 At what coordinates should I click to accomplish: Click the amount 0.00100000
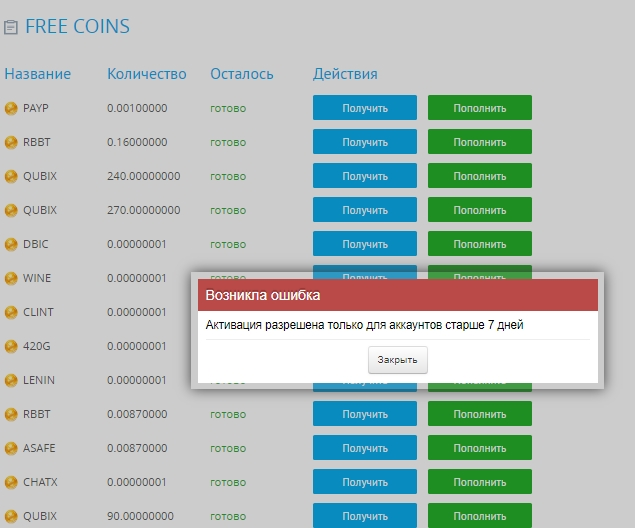point(137,108)
